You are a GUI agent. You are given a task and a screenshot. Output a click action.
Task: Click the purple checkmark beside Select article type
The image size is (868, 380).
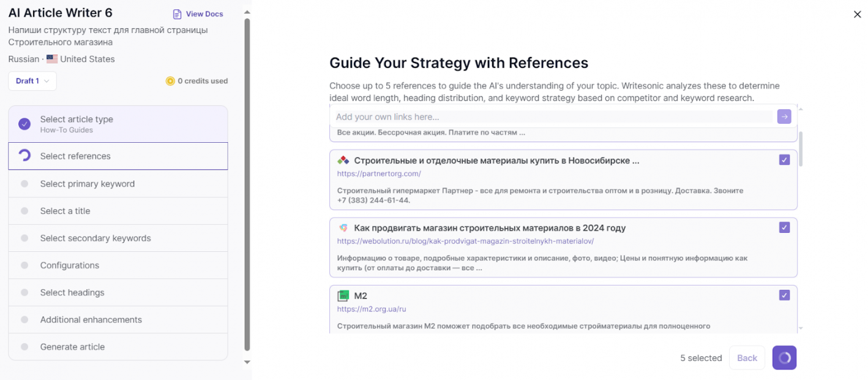point(24,124)
